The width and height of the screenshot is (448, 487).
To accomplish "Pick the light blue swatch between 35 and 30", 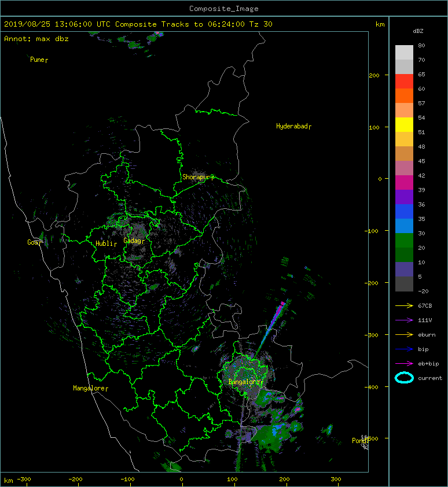I will click(404, 226).
